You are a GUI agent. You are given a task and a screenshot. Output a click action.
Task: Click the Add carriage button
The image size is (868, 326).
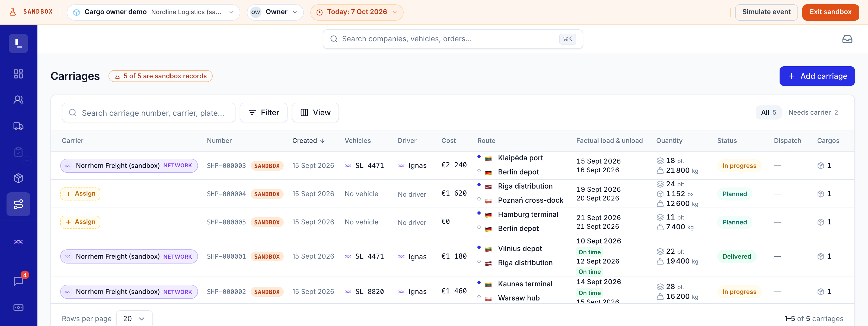pyautogui.click(x=817, y=76)
